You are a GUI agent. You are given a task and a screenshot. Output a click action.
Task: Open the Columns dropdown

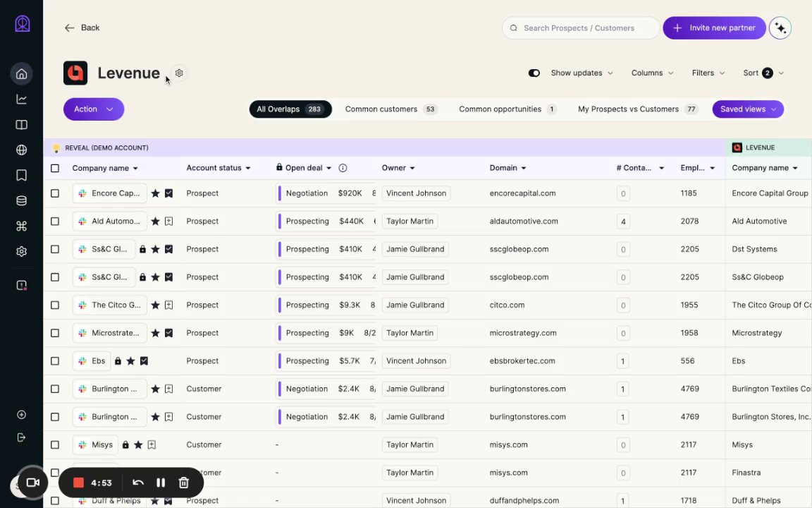653,73
